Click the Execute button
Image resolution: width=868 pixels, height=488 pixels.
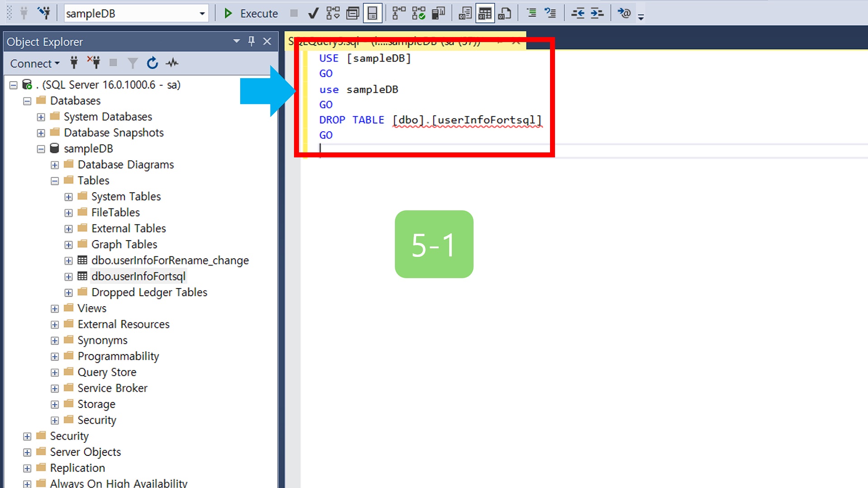point(251,14)
